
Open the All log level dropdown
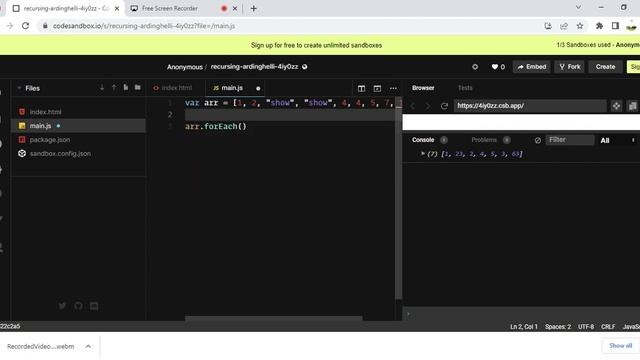click(x=617, y=140)
